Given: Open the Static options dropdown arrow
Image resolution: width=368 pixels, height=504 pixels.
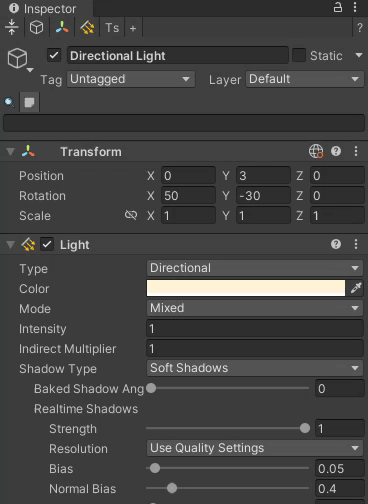Looking at the screenshot, I should 359,55.
